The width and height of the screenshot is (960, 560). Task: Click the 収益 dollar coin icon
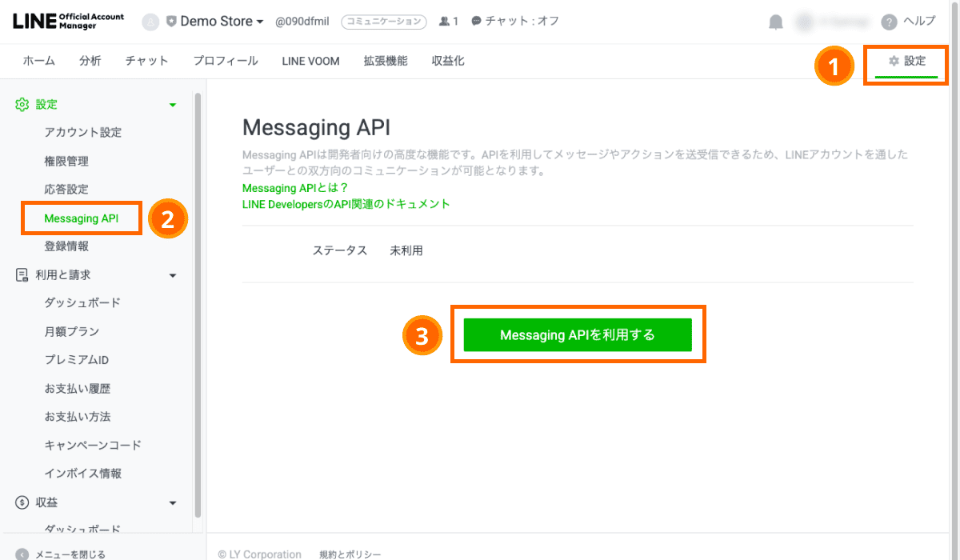(22, 502)
